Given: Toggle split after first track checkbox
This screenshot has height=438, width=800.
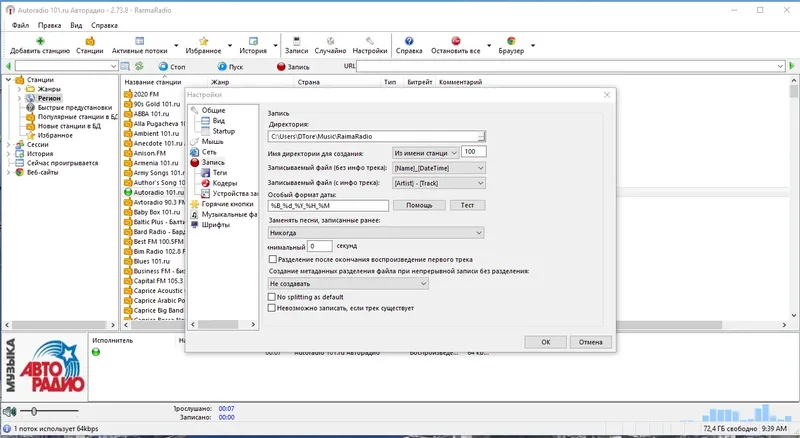Looking at the screenshot, I should (x=273, y=259).
